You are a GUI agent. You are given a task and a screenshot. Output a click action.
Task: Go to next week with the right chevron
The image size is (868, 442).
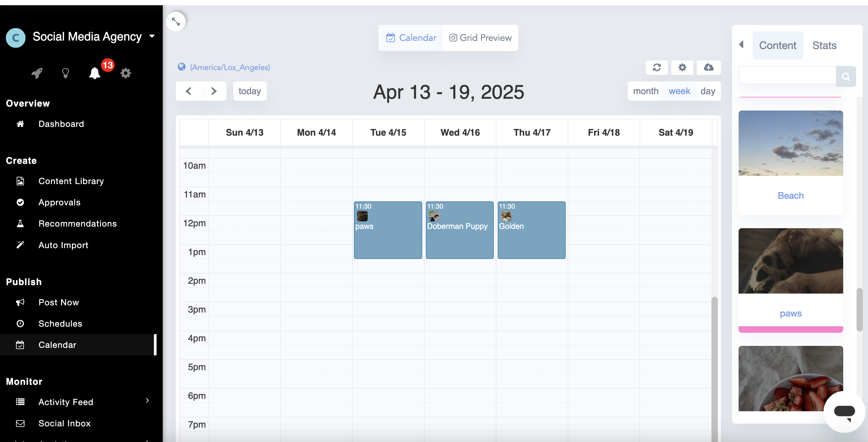pos(214,91)
